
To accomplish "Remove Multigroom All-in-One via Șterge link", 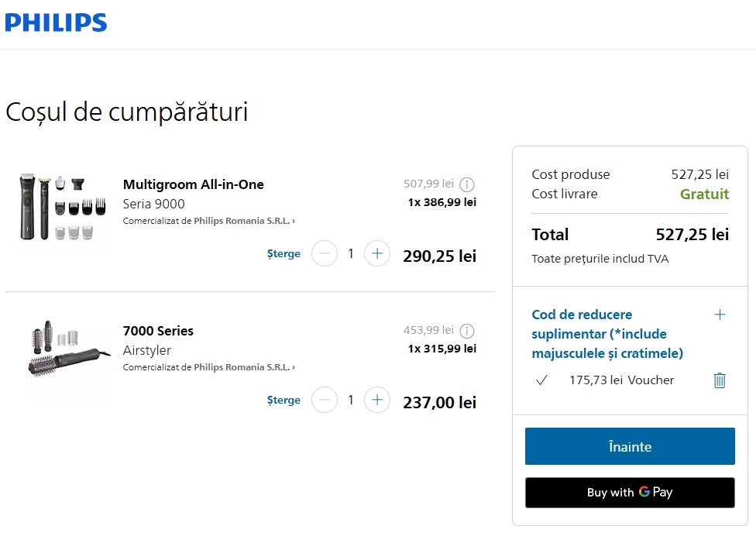I will [x=283, y=254].
